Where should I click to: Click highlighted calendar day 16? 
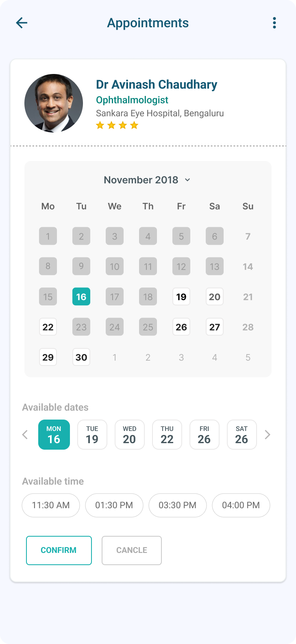(81, 297)
